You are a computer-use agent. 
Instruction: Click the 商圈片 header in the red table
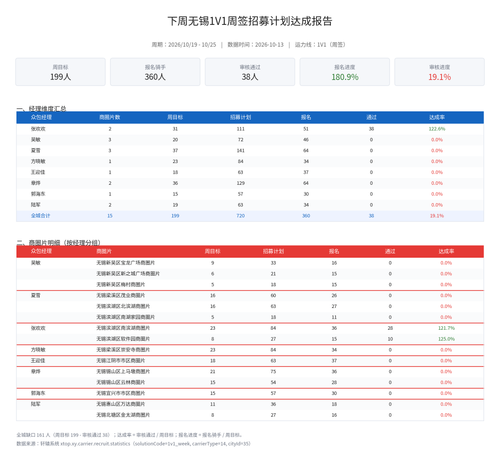(104, 251)
